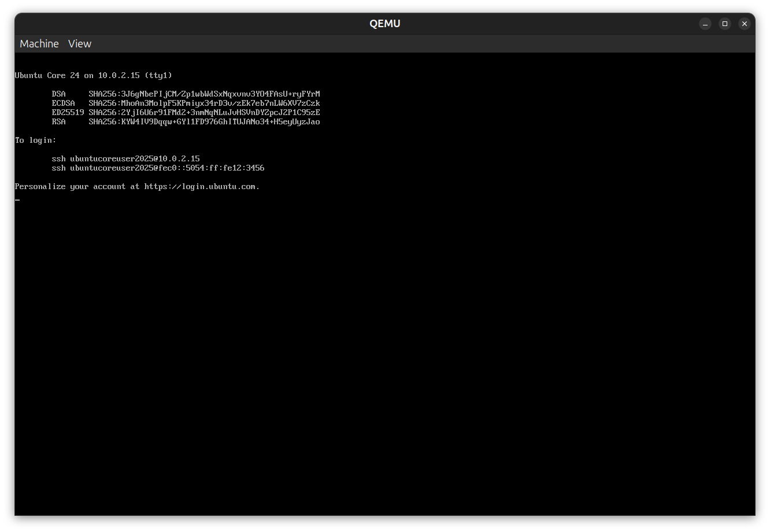Click the 'Ubuntu Core 24 on 10.0.2.15 (tty1)' line

94,75
